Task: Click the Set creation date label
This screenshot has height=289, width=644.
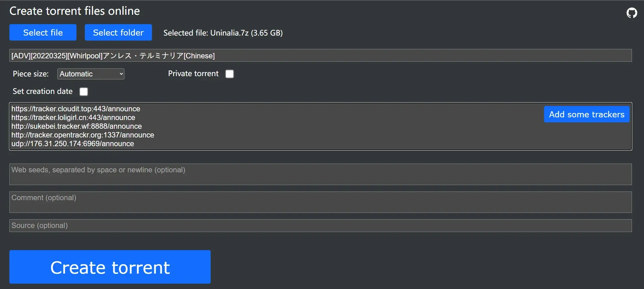Action: pos(43,91)
